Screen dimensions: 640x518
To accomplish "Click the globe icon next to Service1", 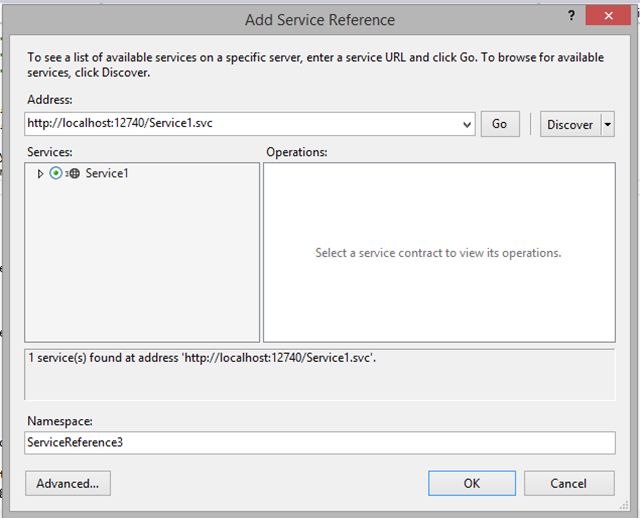I will pyautogui.click(x=73, y=173).
